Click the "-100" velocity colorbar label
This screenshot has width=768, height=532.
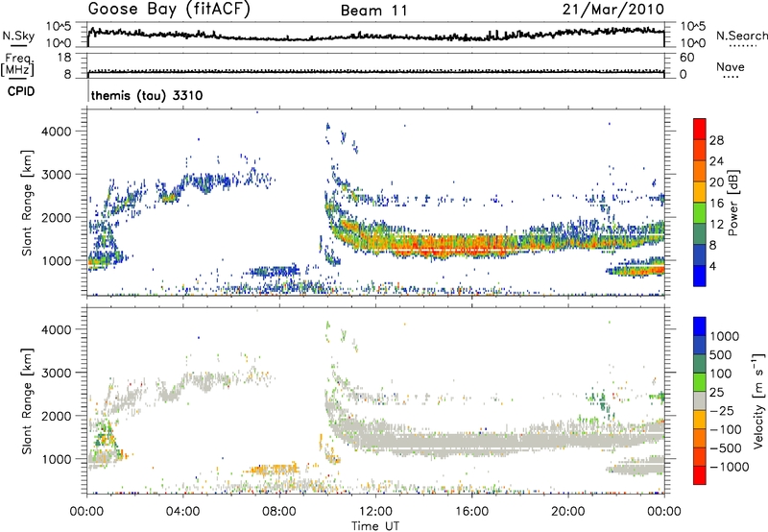[x=725, y=429]
